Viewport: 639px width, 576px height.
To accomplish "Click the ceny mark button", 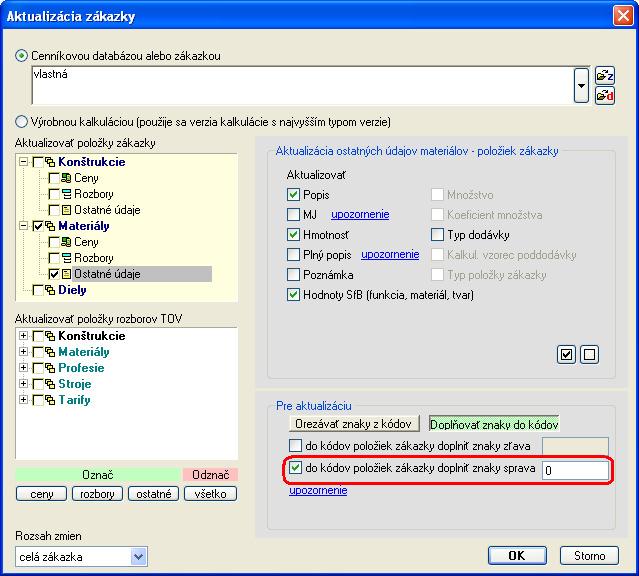I will pos(42,494).
